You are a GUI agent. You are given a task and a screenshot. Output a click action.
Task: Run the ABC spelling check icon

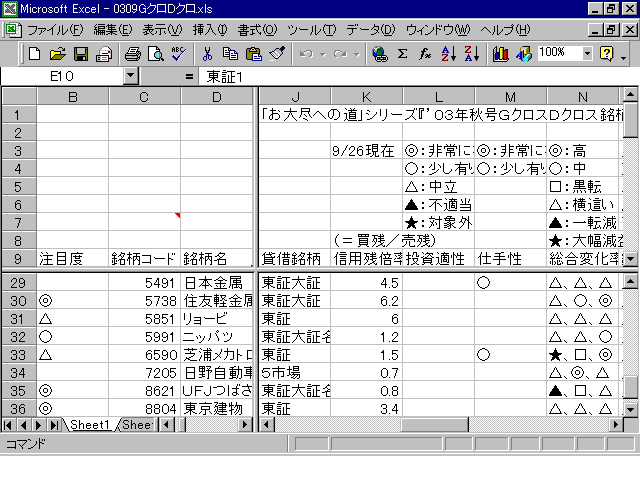click(x=179, y=54)
